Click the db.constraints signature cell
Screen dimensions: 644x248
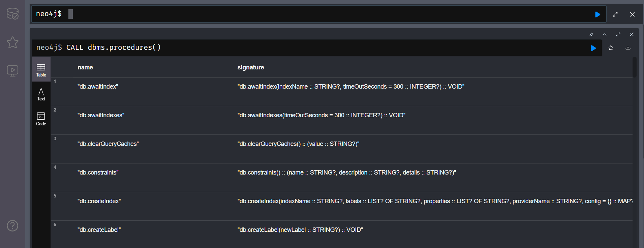click(x=347, y=173)
